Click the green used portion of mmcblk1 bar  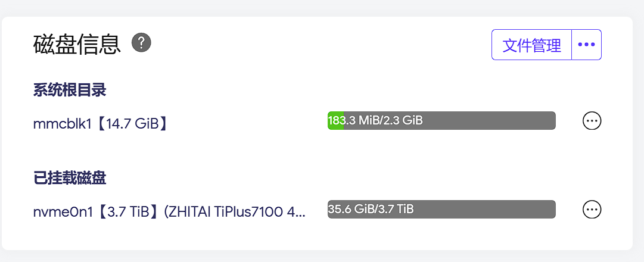(x=335, y=121)
